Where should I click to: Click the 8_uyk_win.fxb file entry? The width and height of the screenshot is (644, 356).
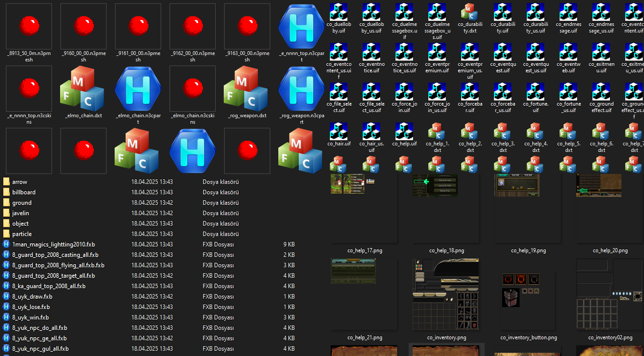click(30, 318)
